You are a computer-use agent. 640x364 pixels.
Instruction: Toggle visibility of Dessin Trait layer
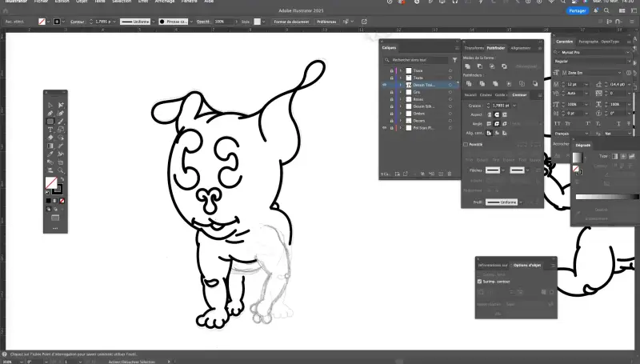[x=385, y=85]
